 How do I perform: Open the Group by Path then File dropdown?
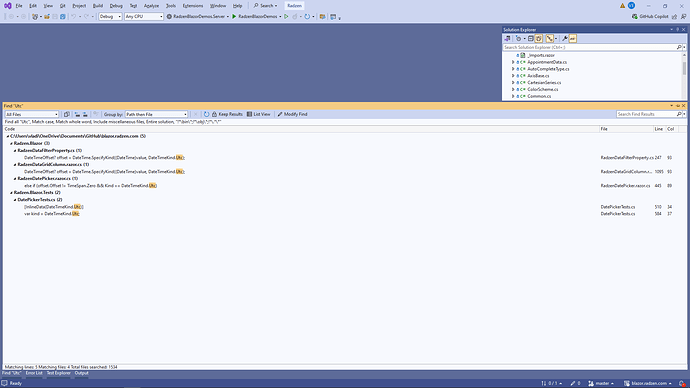pos(156,114)
